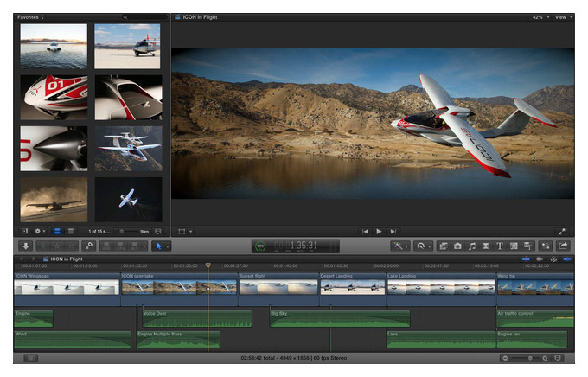Viewport: 588px width, 377px height.
Task: Open Event Browser gear action menu
Action: coord(40,232)
